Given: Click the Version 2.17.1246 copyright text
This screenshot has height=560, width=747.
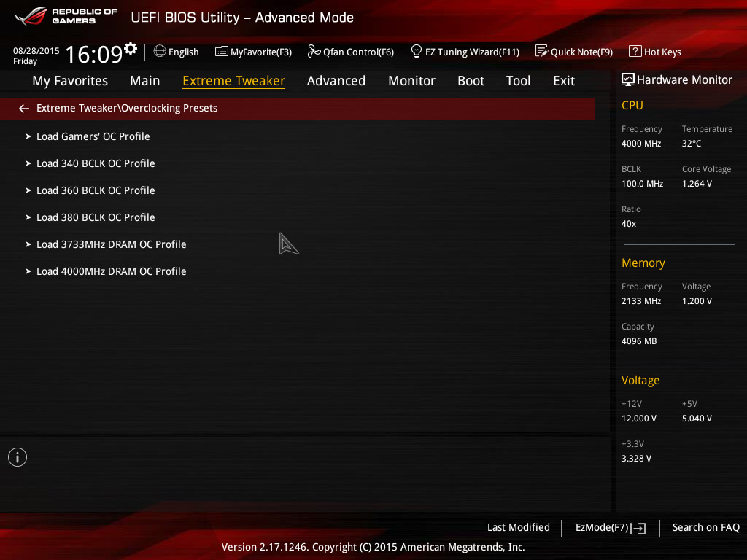Looking at the screenshot, I should point(373,547).
